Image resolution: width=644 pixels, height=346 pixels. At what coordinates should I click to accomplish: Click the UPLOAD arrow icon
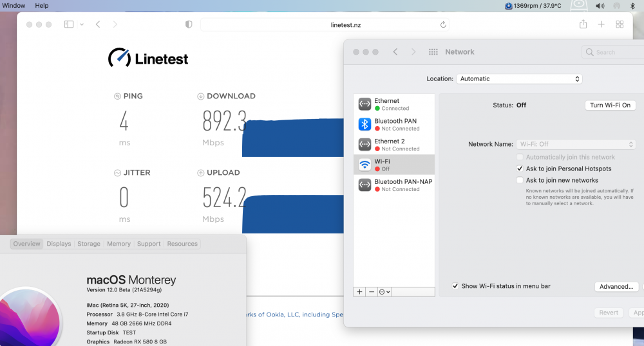pyautogui.click(x=200, y=173)
